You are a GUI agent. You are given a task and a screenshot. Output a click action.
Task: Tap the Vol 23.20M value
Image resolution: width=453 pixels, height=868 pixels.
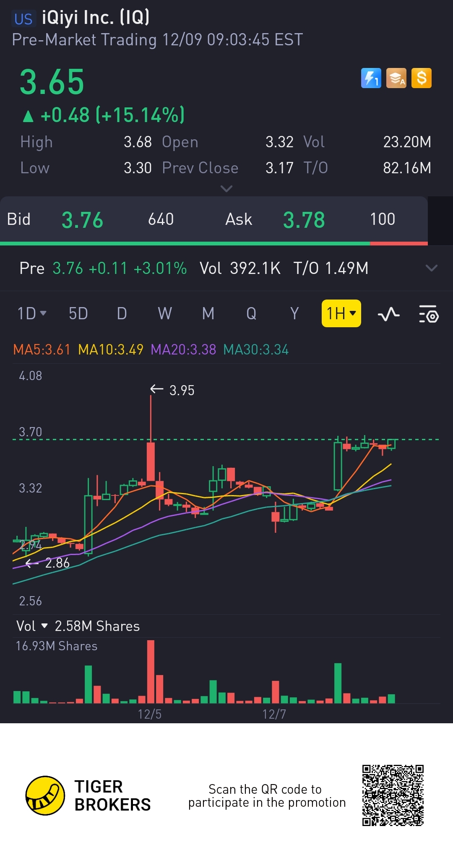point(407,142)
